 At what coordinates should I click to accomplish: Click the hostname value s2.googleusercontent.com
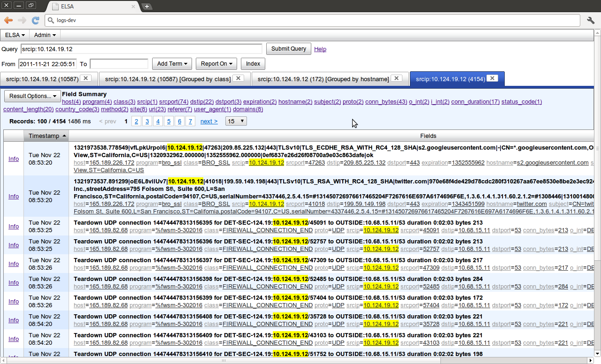point(552,163)
